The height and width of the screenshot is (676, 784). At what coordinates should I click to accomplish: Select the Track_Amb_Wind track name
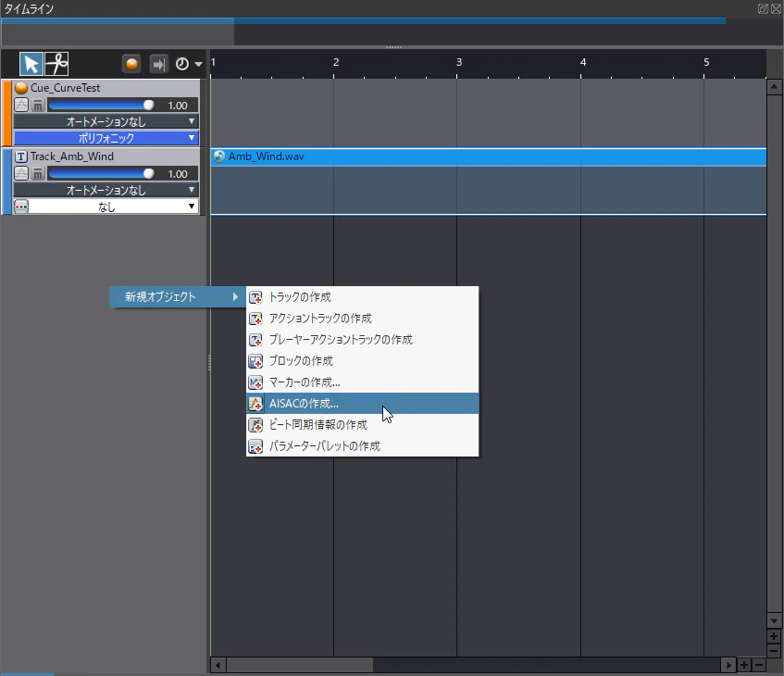click(x=72, y=156)
